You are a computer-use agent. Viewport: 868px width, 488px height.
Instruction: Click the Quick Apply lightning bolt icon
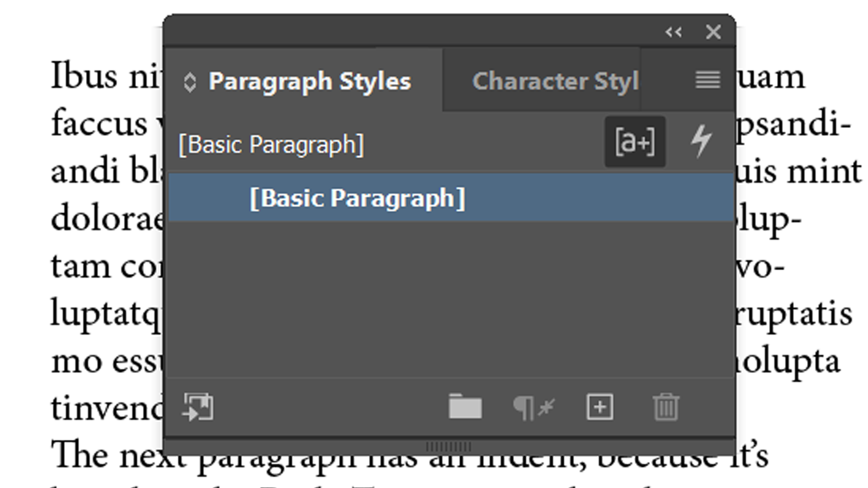(701, 141)
